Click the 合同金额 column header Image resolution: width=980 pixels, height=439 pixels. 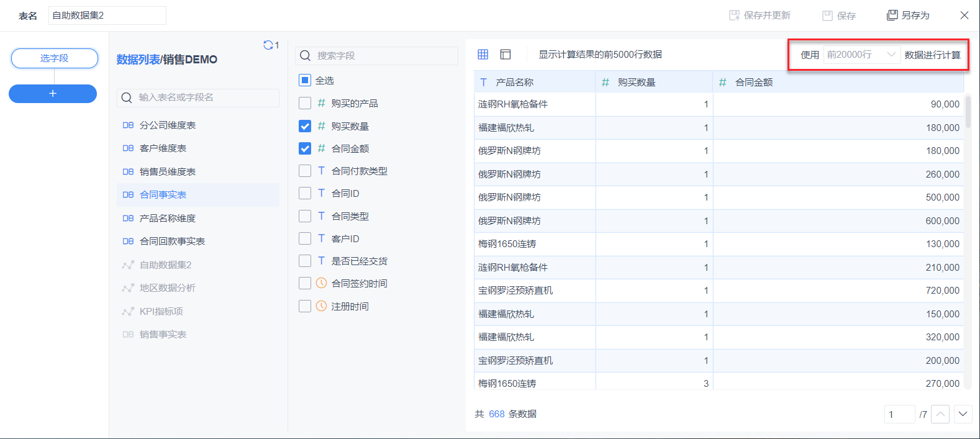(x=753, y=82)
